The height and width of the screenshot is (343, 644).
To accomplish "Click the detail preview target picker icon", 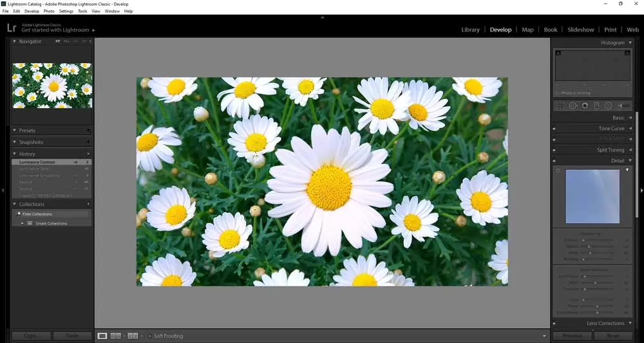I will click(558, 171).
